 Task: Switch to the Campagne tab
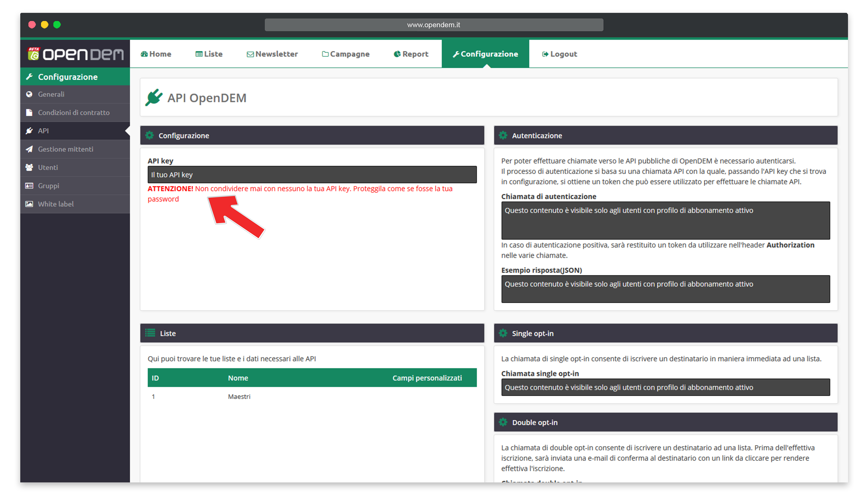(345, 54)
